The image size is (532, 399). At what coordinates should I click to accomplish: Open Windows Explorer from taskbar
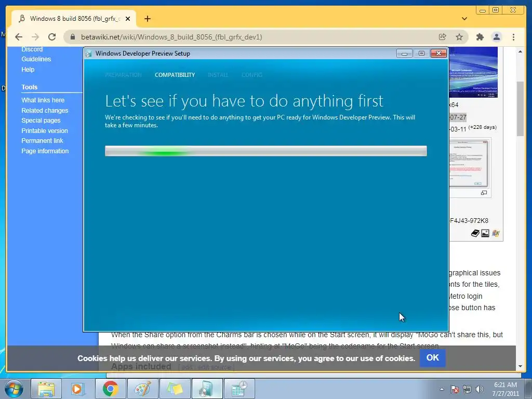coord(46,389)
